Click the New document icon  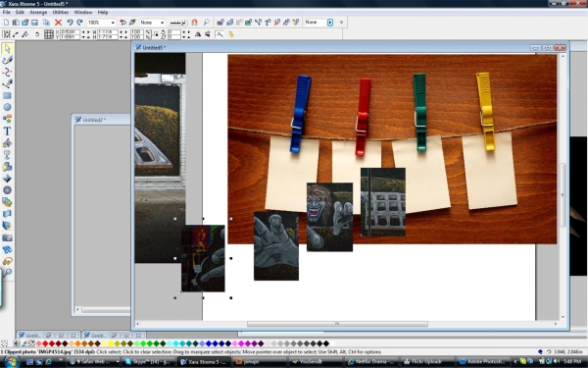[7, 23]
